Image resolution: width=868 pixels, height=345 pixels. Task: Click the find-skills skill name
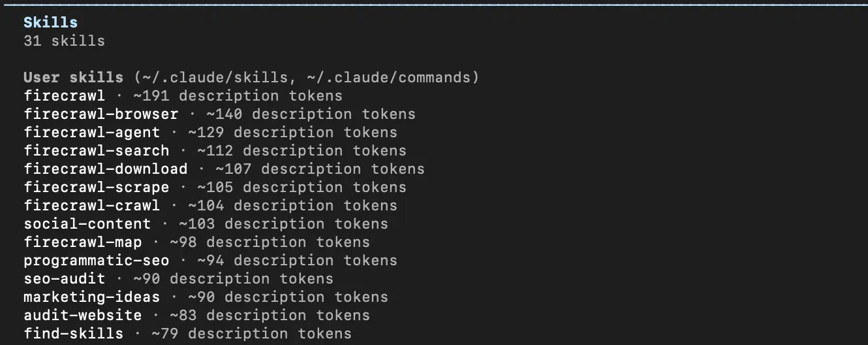(73, 333)
